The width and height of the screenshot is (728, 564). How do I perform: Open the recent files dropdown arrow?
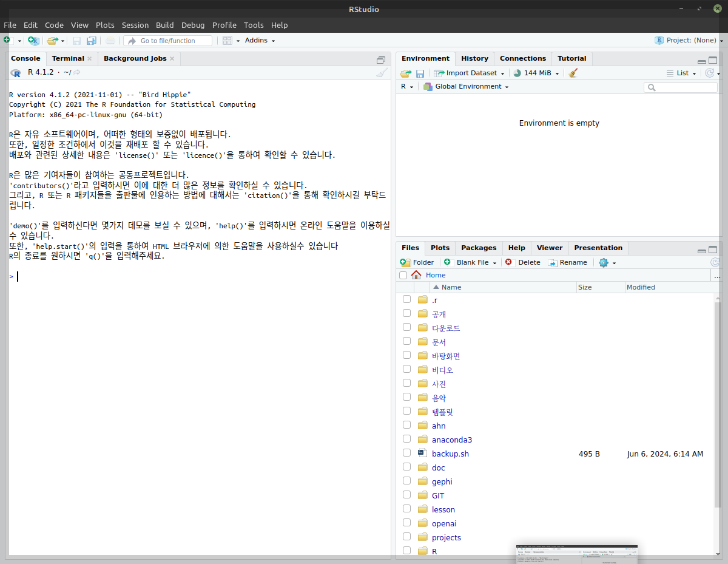tap(62, 41)
